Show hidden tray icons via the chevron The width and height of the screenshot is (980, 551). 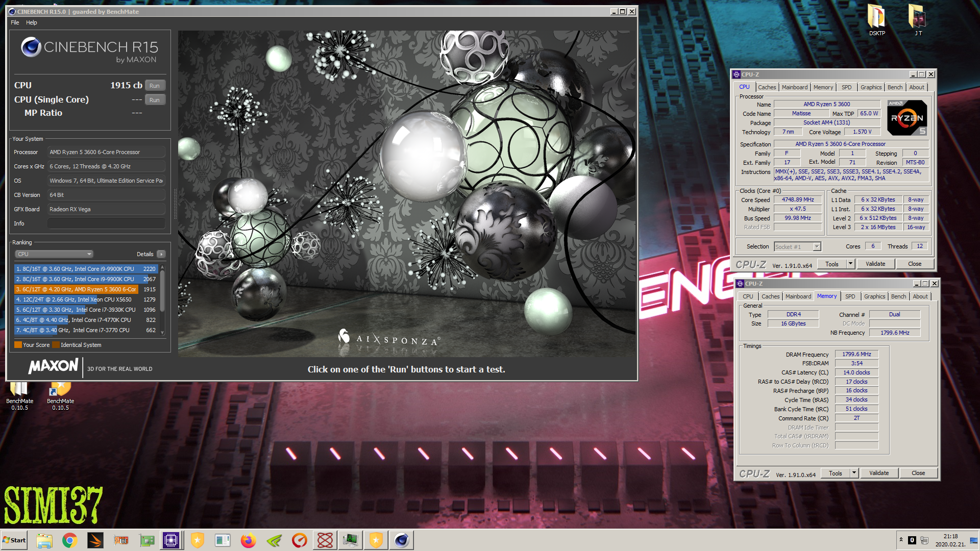pos(901,540)
